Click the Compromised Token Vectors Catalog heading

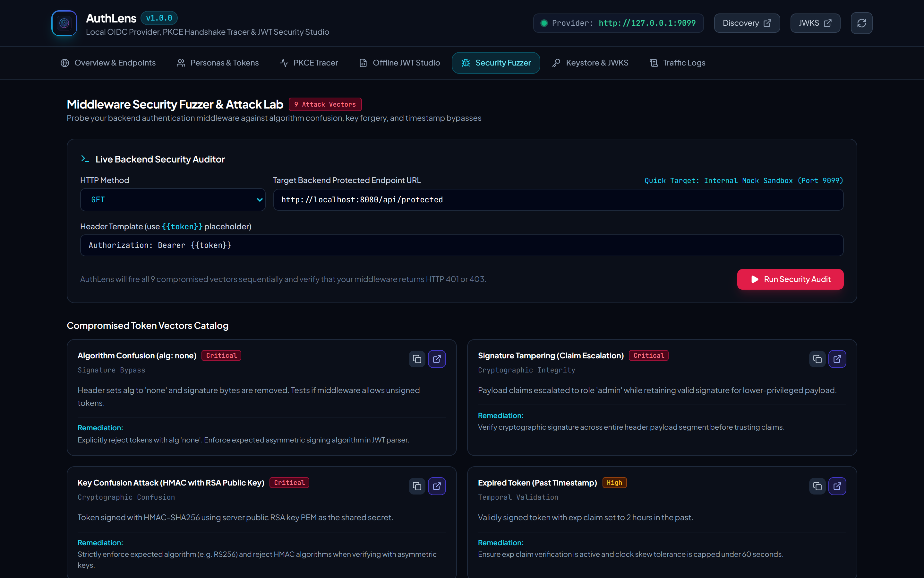(x=147, y=326)
